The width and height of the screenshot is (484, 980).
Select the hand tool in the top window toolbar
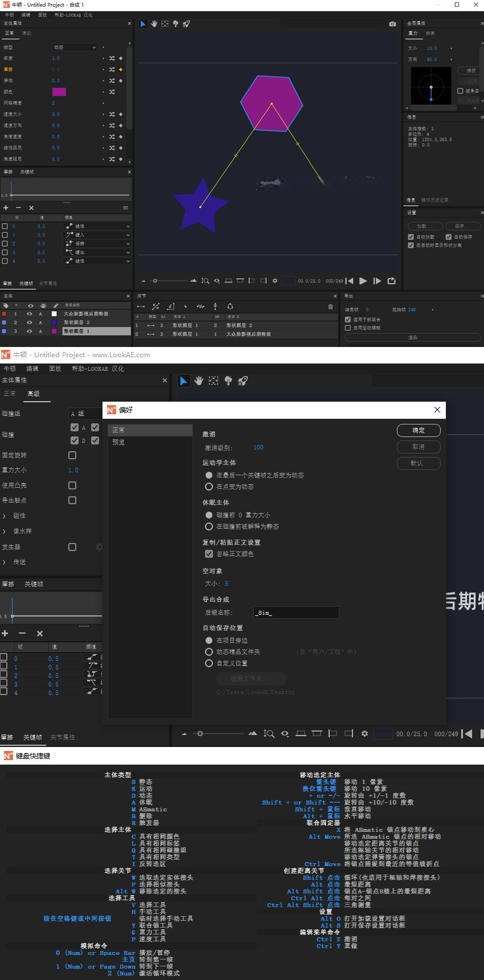point(154,24)
